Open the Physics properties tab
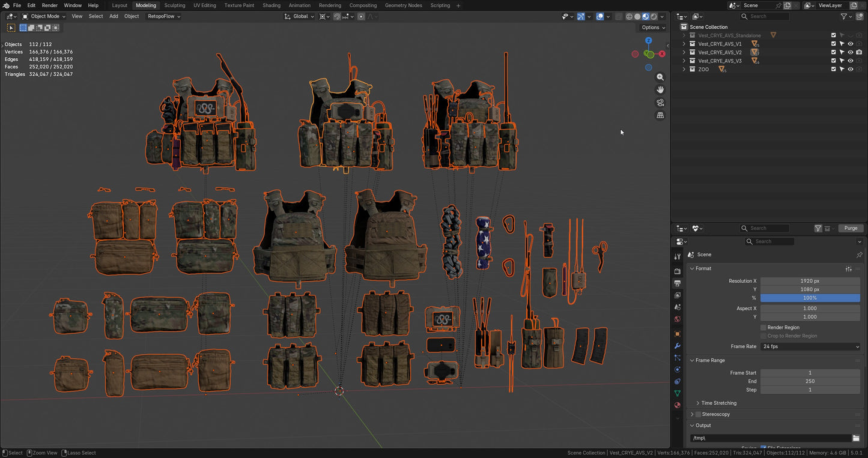Viewport: 868px width, 458px height. (x=678, y=370)
